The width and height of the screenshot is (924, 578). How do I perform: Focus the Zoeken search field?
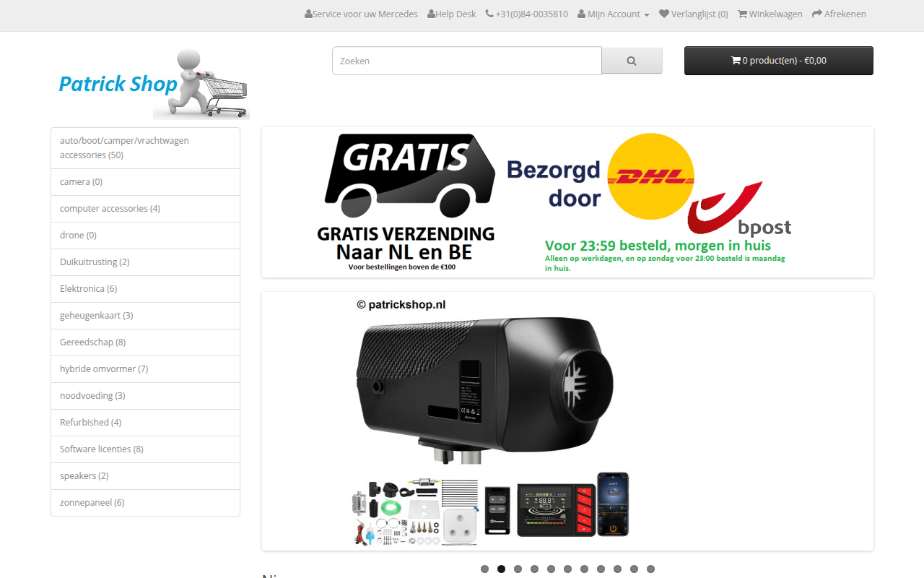pyautogui.click(x=467, y=61)
